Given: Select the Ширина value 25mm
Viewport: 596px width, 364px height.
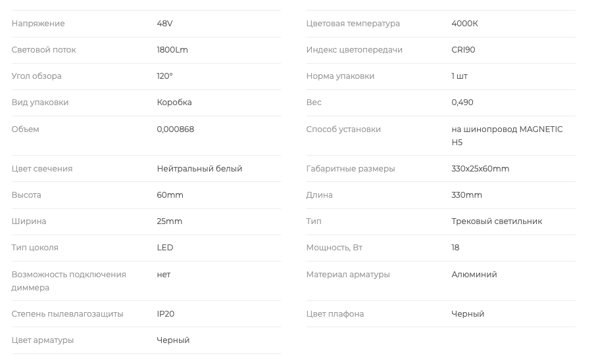Looking at the screenshot, I should pyautogui.click(x=170, y=221).
